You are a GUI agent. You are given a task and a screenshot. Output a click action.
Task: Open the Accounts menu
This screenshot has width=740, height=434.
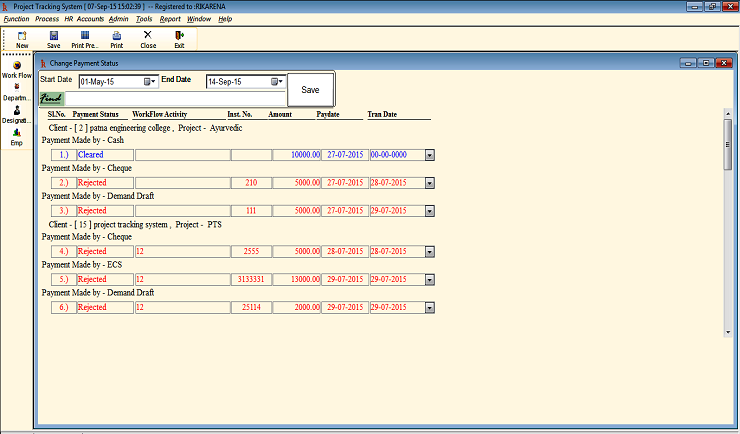tap(90, 19)
